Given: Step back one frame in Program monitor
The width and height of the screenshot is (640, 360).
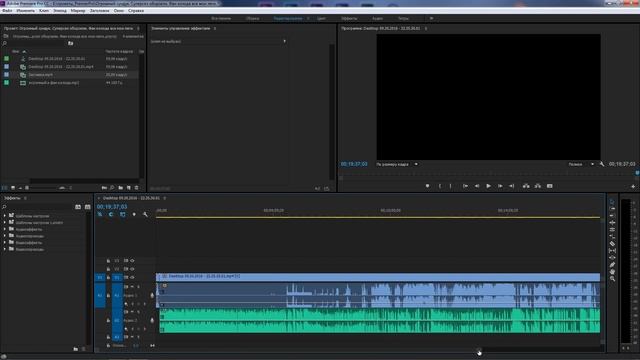Looking at the screenshot, I should [x=477, y=186].
